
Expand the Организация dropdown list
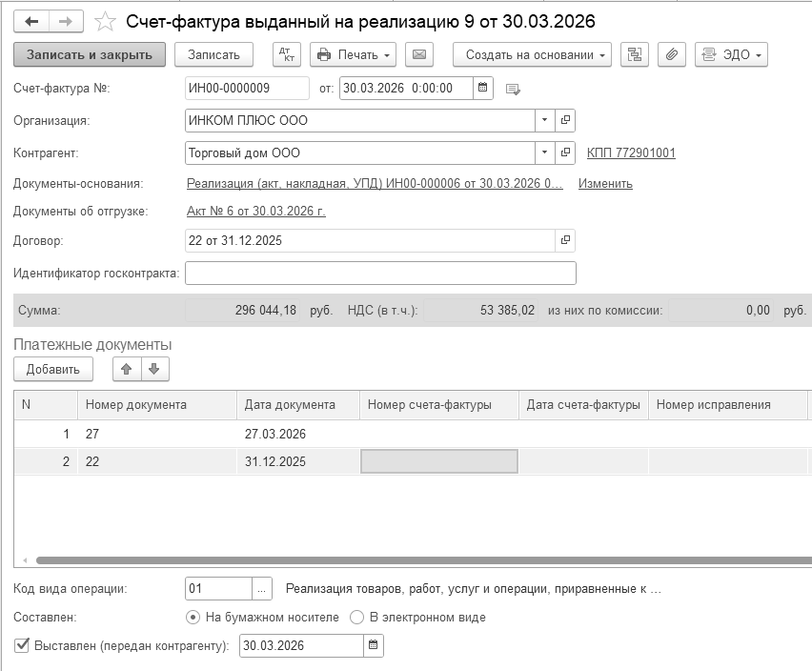click(544, 120)
